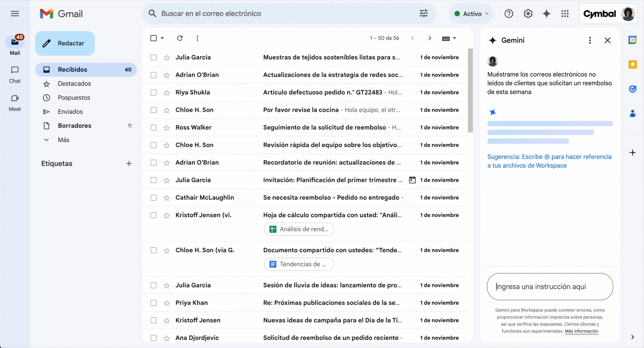
Task: Open Solicitud de reembolso de un pedido email
Action: 304,338
